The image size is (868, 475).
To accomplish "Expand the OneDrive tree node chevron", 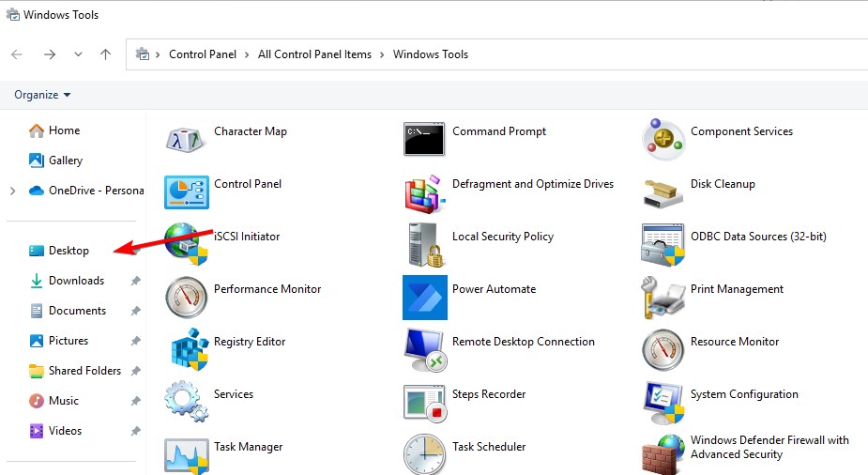I will 13,191.
